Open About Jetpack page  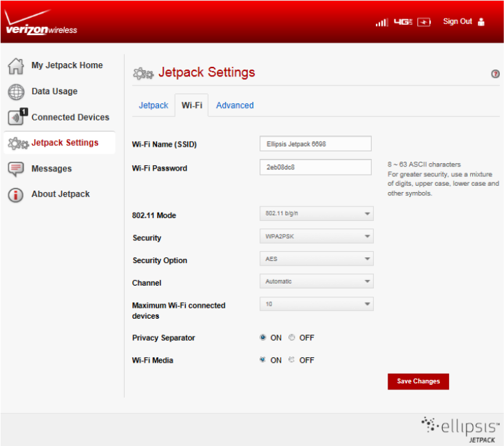coord(61,194)
